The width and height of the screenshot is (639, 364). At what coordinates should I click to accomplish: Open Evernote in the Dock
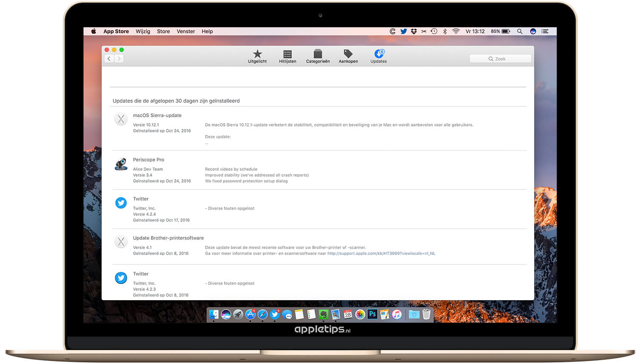click(x=324, y=314)
